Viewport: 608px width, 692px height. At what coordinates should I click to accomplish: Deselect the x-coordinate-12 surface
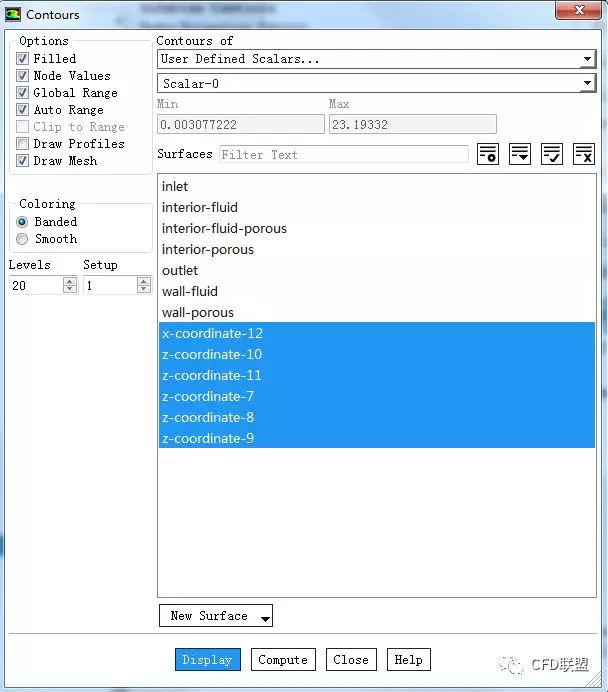[376, 333]
